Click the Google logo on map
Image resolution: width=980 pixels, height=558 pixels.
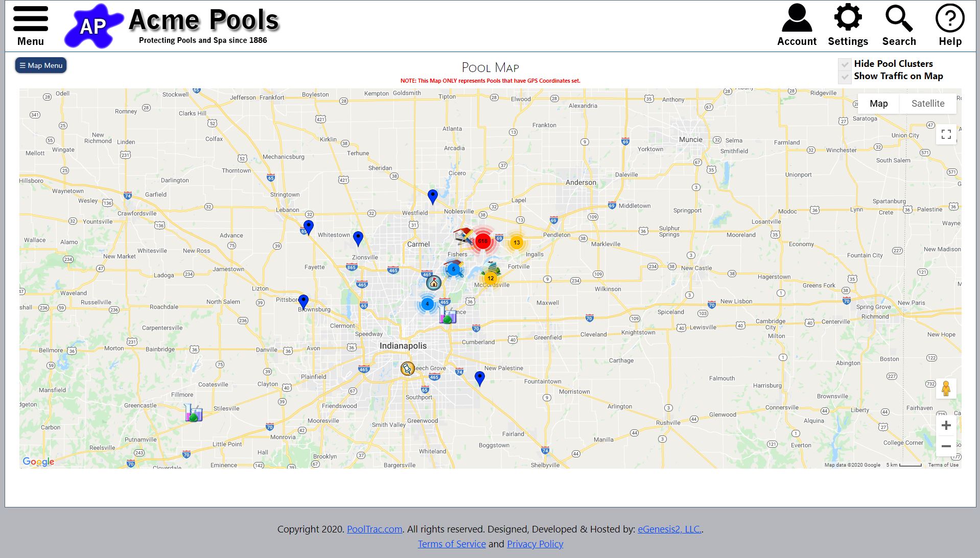click(x=38, y=462)
